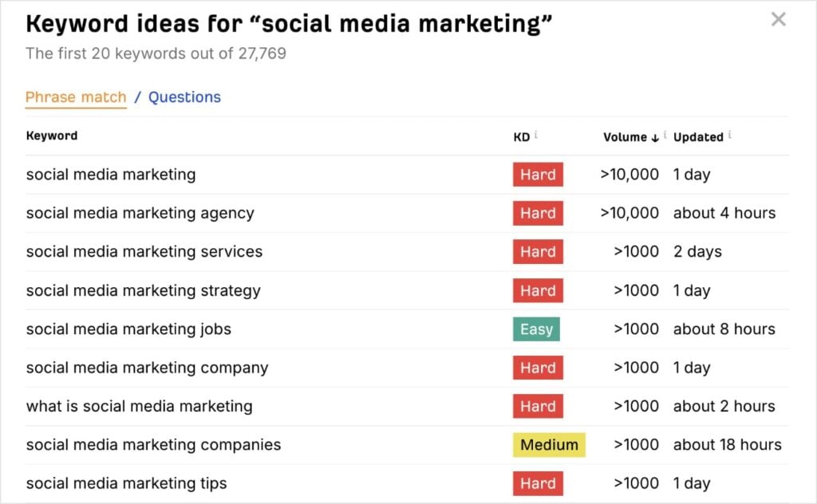Click the Volume sort arrow

click(x=655, y=136)
